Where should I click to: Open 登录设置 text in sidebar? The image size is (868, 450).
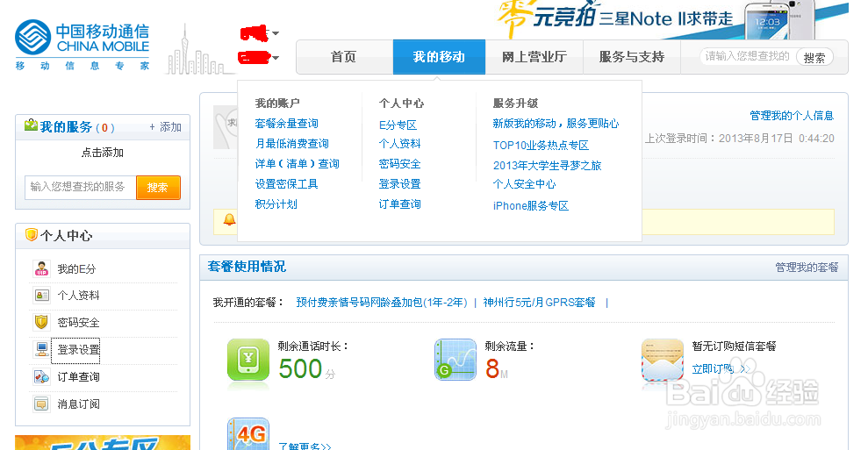click(x=79, y=350)
